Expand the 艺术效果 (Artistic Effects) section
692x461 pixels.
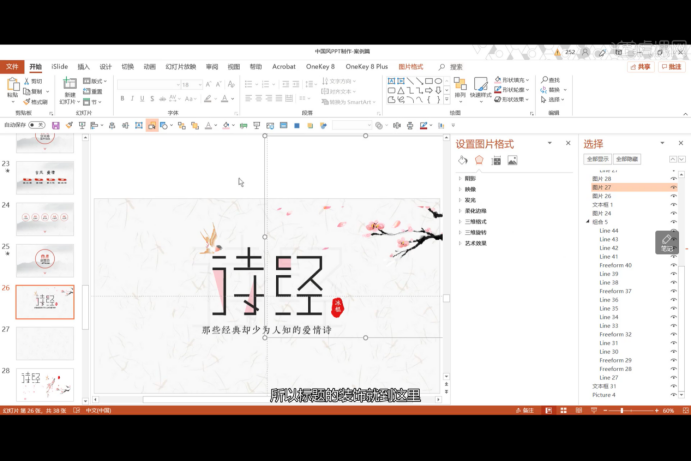476,243
